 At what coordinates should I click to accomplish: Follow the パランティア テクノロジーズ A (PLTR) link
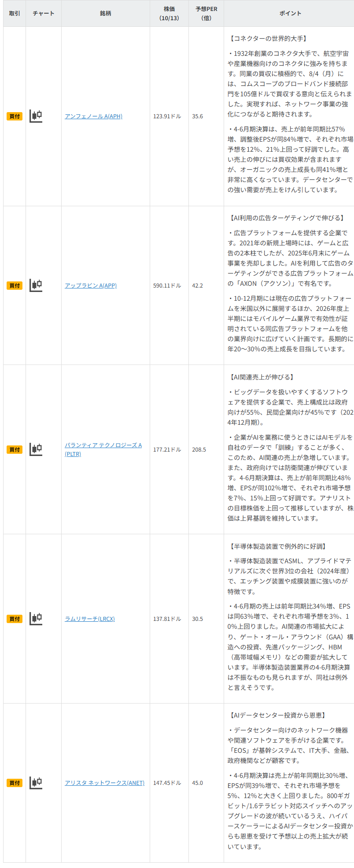[103, 445]
